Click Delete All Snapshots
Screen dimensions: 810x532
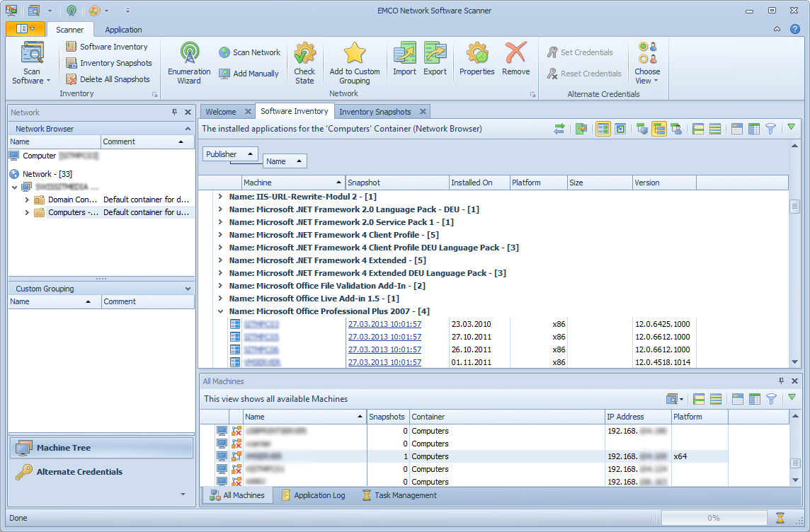108,79
